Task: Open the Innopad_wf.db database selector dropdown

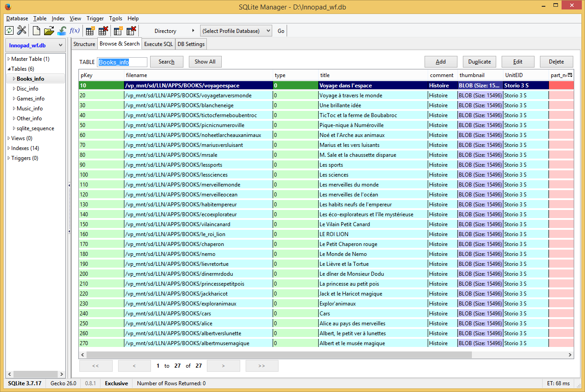Action: click(35, 46)
